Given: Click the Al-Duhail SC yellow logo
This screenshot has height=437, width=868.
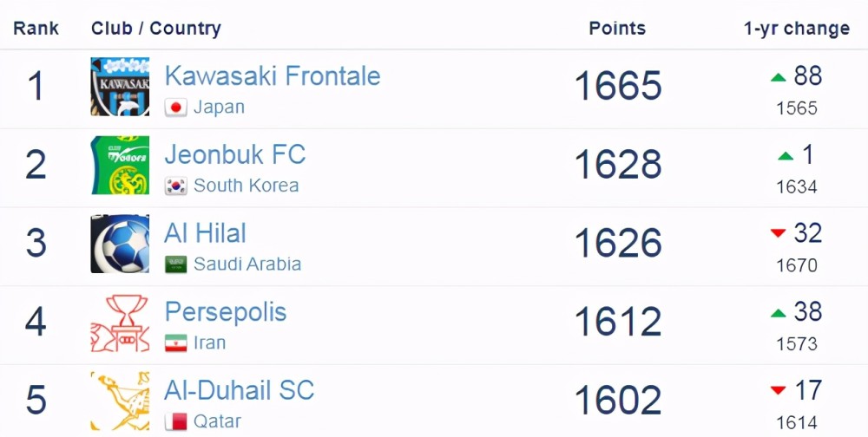Looking at the screenshot, I should 120,401.
